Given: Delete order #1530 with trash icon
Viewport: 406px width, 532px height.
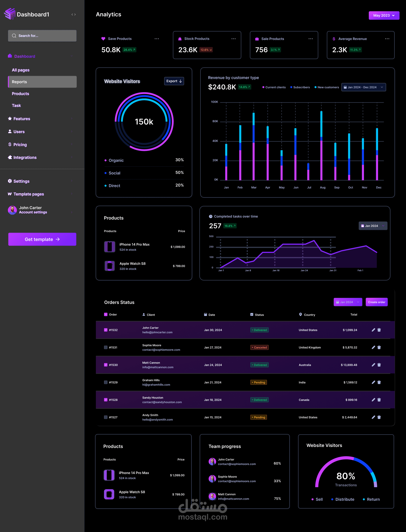Looking at the screenshot, I should coord(379,365).
